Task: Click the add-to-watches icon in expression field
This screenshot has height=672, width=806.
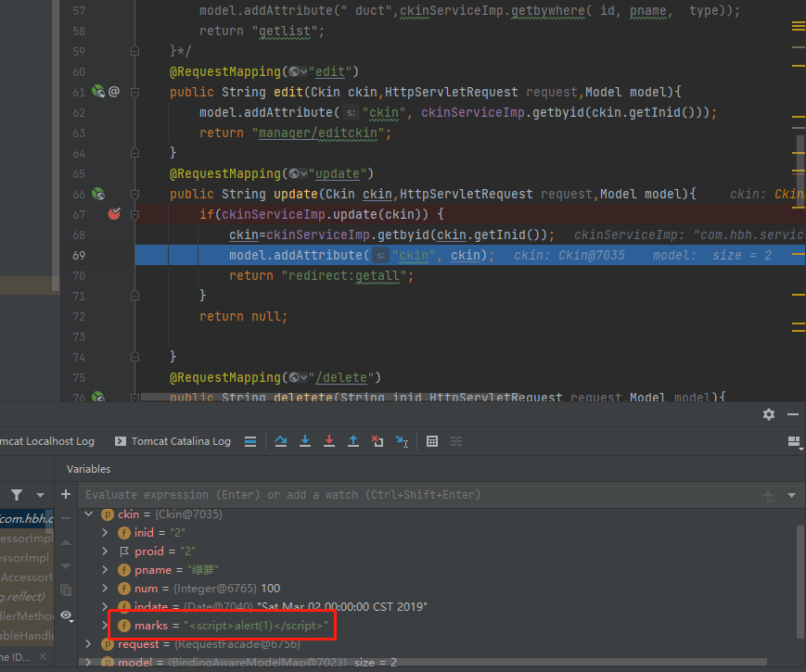Action: (x=770, y=496)
